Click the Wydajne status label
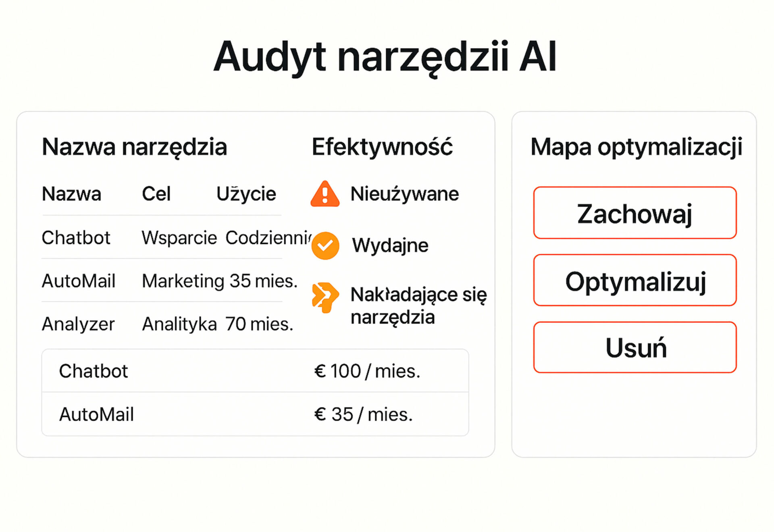774x532 pixels. [x=390, y=245]
